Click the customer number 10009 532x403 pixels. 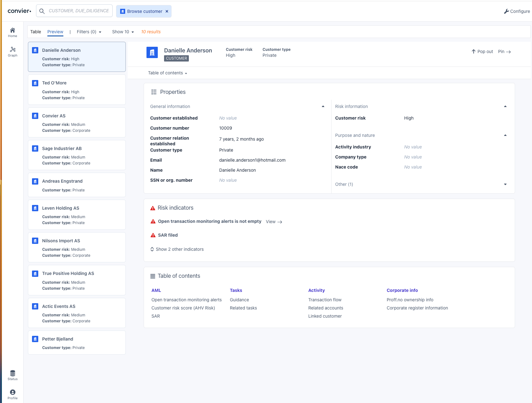(226, 128)
